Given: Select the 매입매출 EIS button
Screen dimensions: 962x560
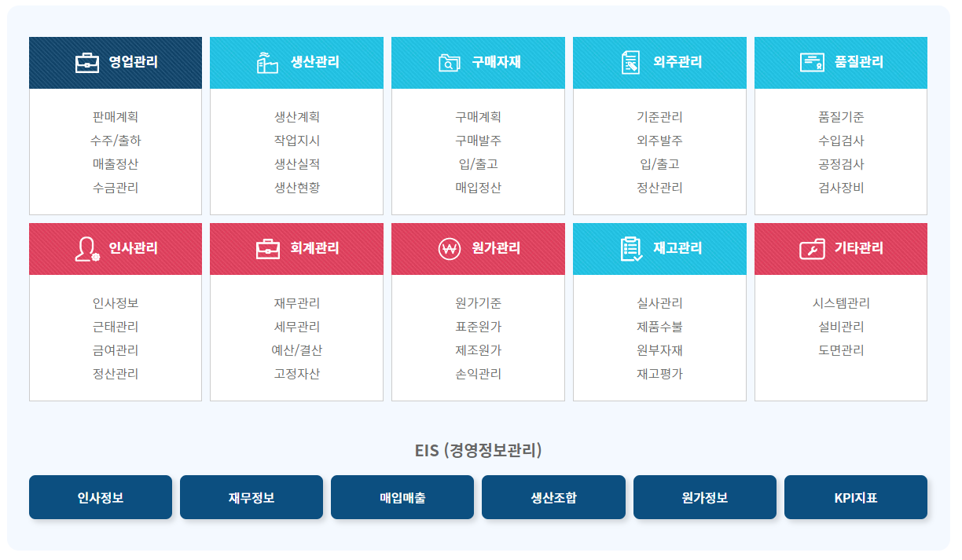Looking at the screenshot, I should click(x=402, y=497).
